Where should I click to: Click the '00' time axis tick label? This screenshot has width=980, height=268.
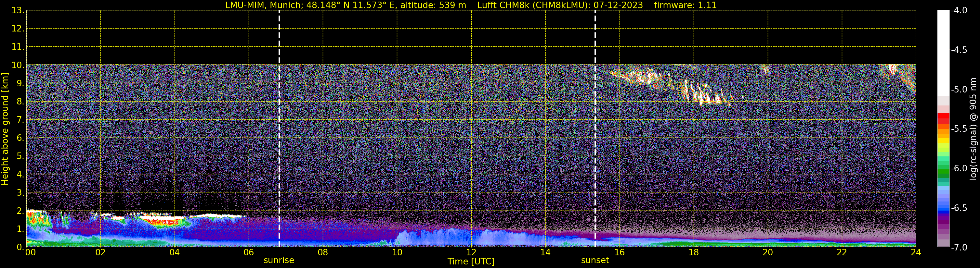(x=31, y=253)
